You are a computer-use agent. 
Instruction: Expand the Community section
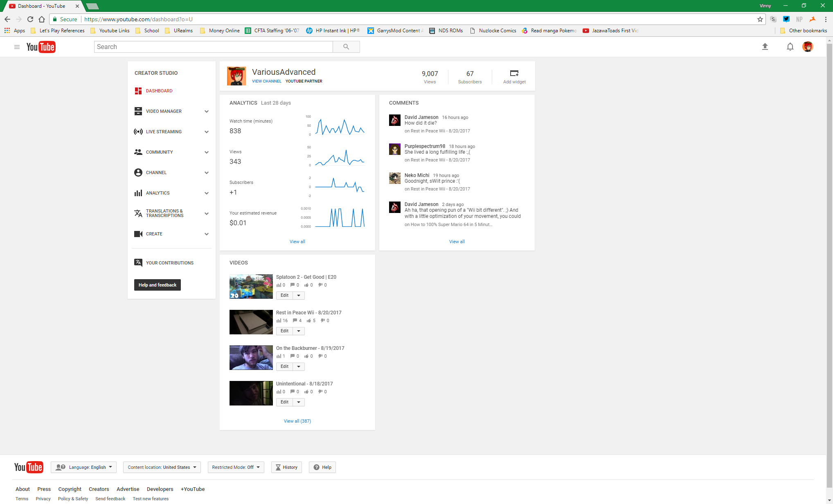(x=207, y=152)
